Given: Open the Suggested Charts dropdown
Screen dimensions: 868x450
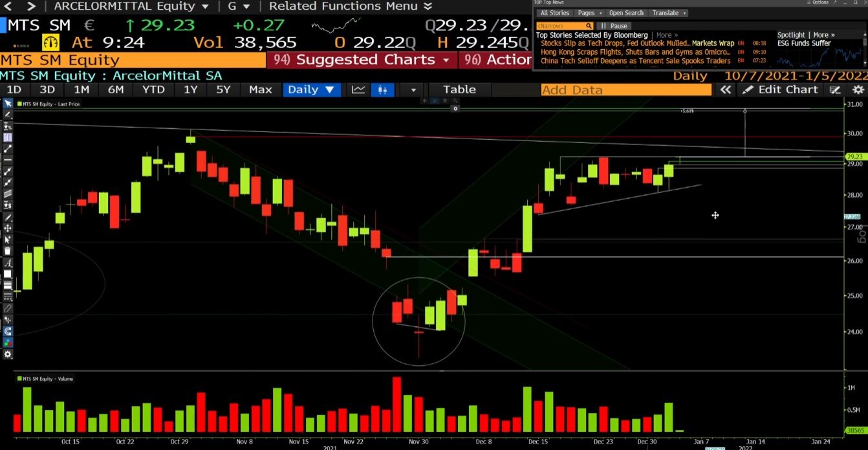Looking at the screenshot, I should click(362, 60).
